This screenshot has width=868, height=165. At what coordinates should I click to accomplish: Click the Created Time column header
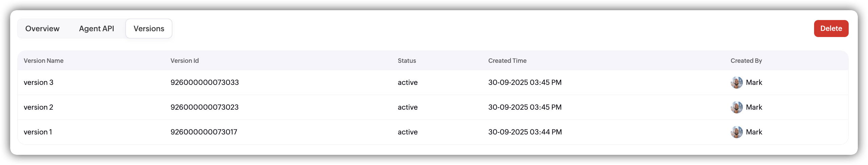(x=507, y=61)
